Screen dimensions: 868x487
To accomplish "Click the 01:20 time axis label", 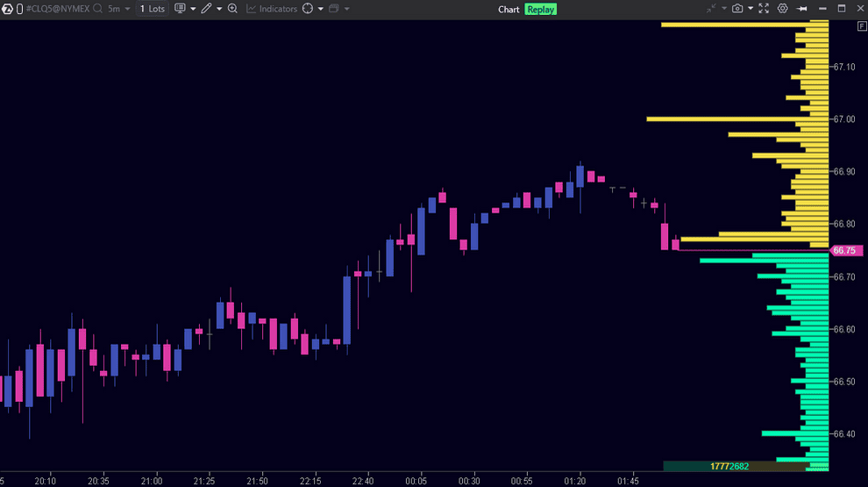I will click(x=574, y=481).
